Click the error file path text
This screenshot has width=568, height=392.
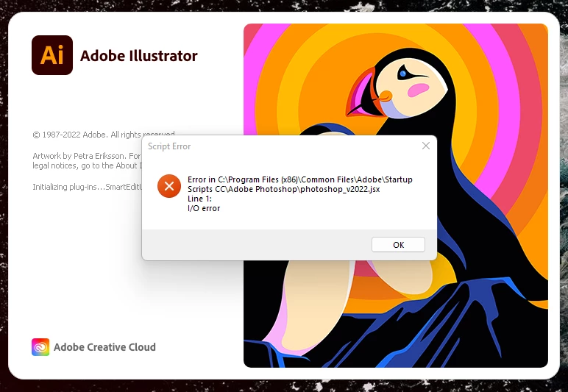pyautogui.click(x=300, y=185)
